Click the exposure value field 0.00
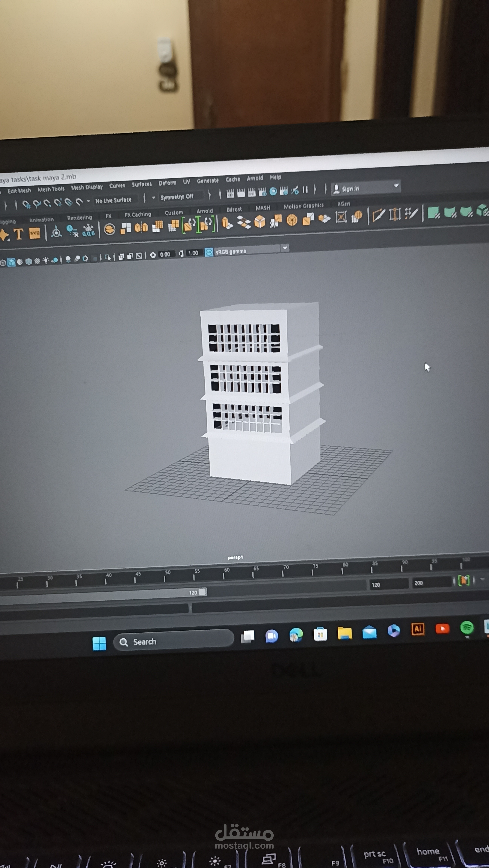This screenshot has width=489, height=868. pos(167,254)
